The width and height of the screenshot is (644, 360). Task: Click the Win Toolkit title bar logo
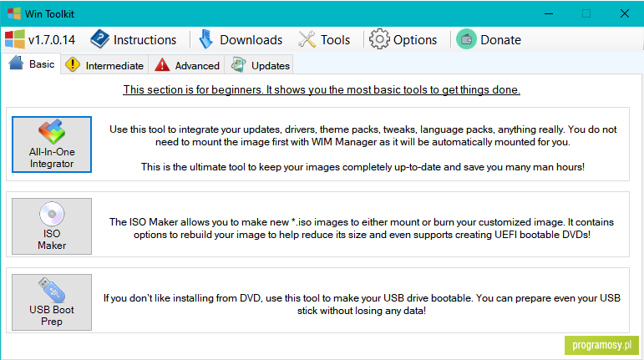pyautogui.click(x=14, y=13)
